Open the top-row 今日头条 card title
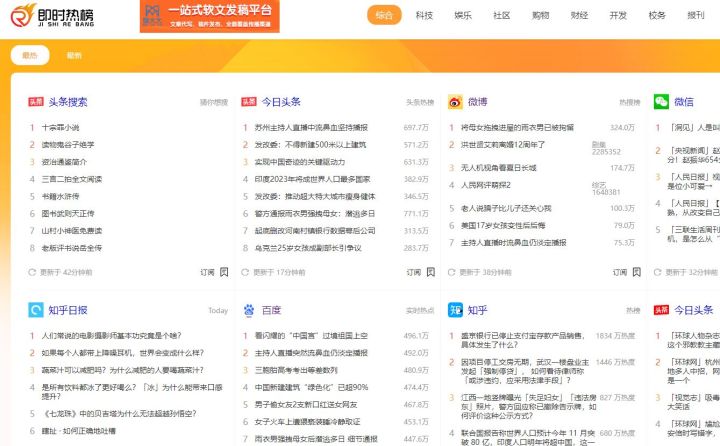The height and width of the screenshot is (446, 720). 281,102
